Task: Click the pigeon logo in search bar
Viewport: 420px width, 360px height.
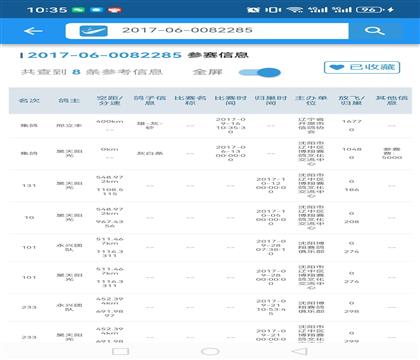Action: coord(93,31)
